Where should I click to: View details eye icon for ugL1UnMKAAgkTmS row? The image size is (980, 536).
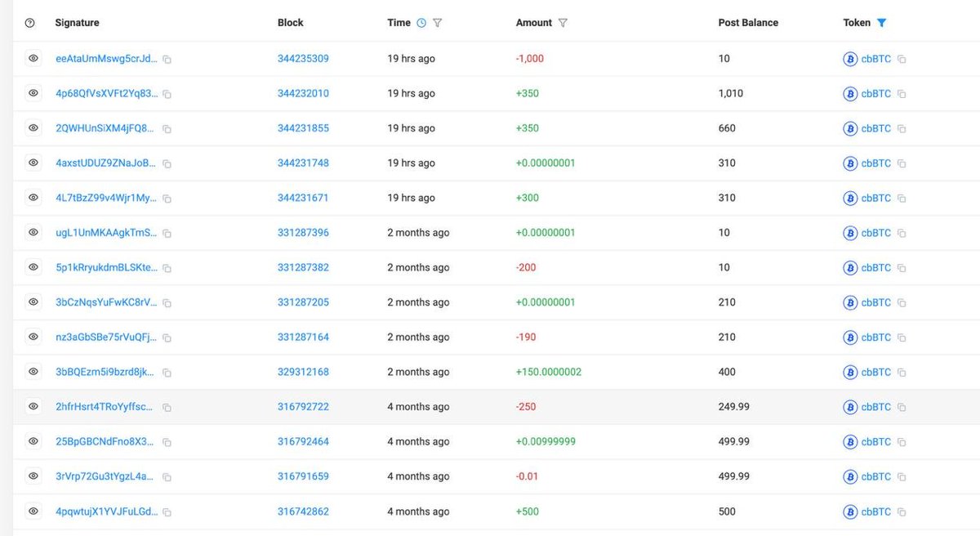coord(33,232)
